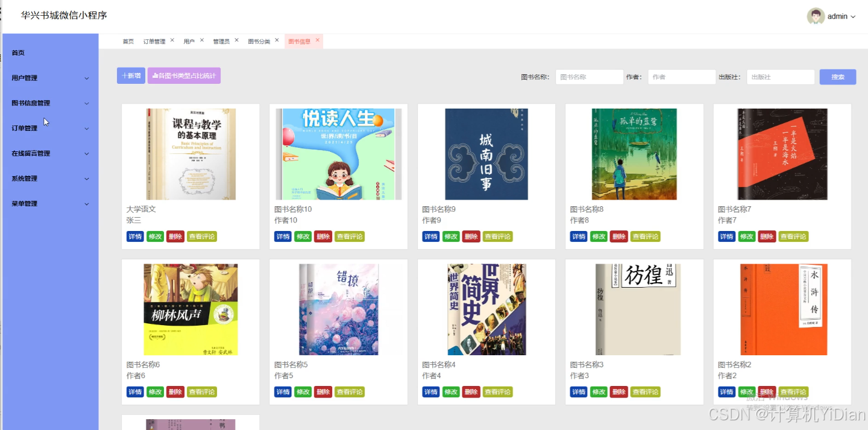Image resolution: width=868 pixels, height=430 pixels.
Task: Select the 图书信息 tab
Action: (300, 42)
